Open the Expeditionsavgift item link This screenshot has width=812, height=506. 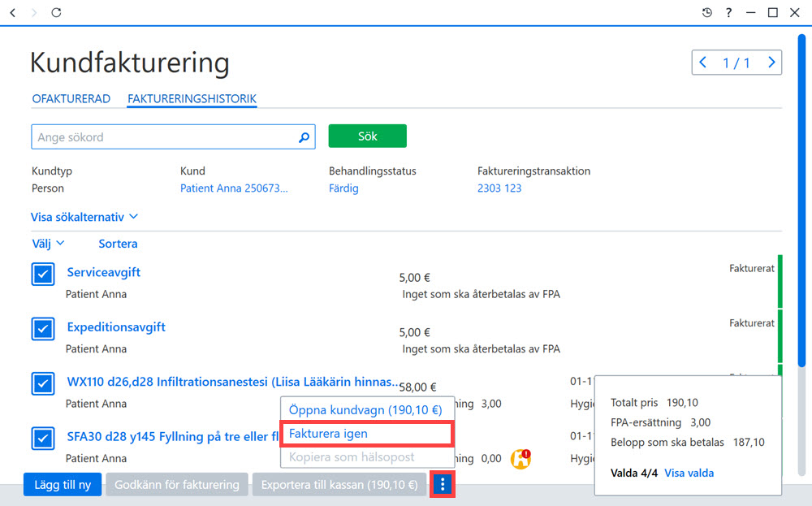pyautogui.click(x=116, y=327)
